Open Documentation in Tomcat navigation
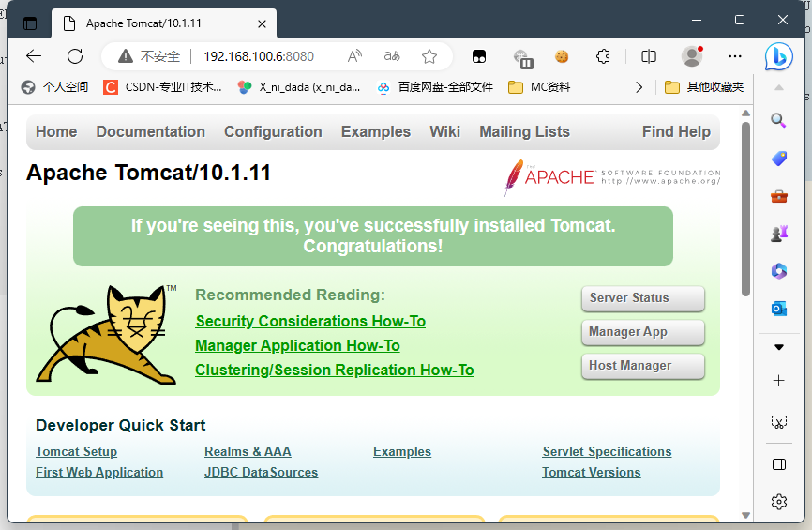812x530 pixels. (x=151, y=131)
